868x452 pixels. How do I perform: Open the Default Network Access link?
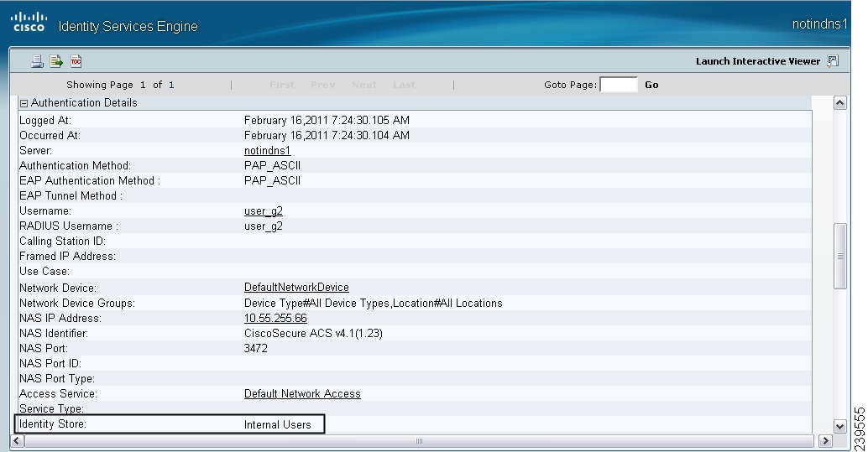pos(302,393)
